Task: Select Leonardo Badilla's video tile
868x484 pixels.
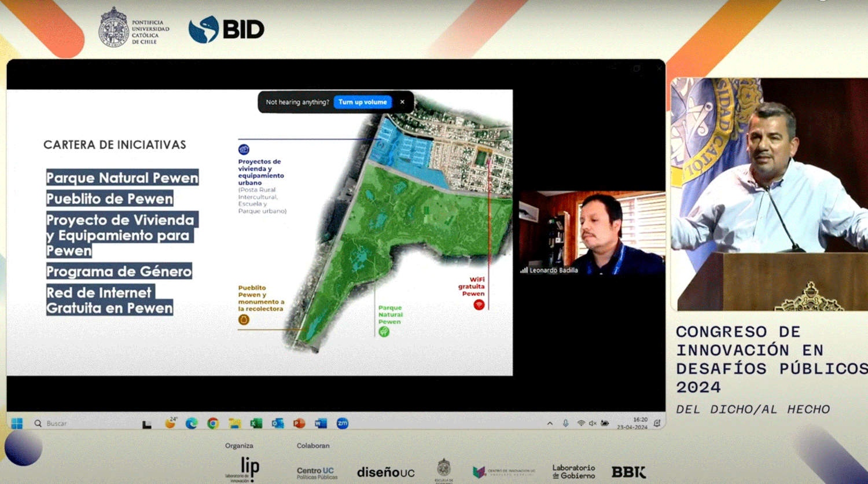Action: point(592,233)
